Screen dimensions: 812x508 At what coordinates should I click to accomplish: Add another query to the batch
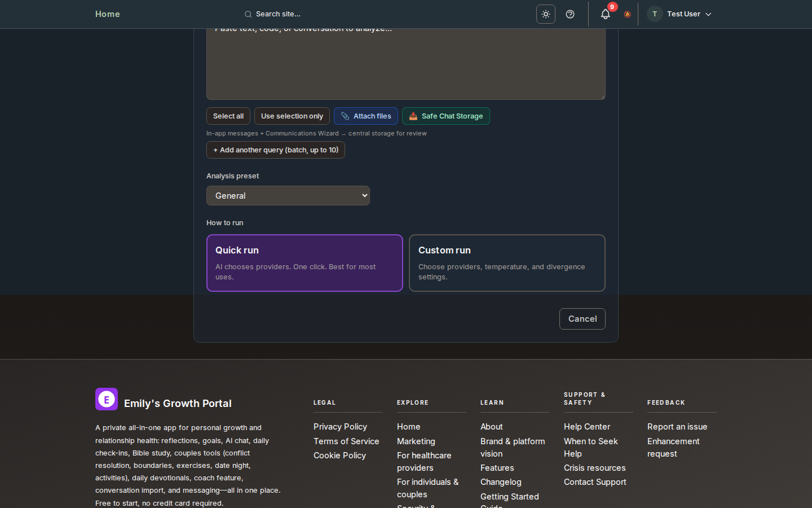[275, 150]
